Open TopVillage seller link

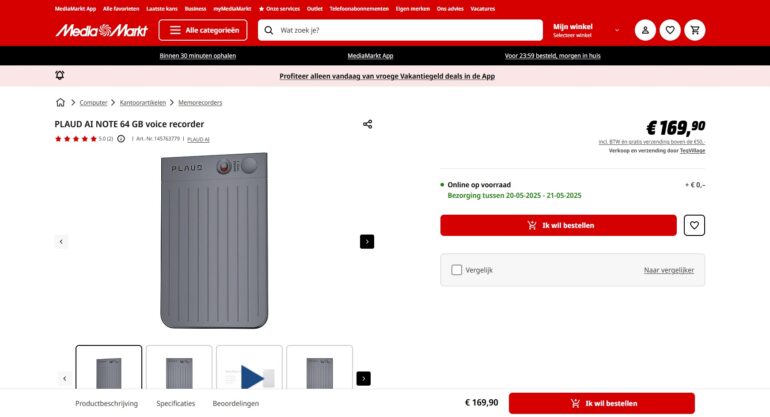pyautogui.click(x=692, y=151)
